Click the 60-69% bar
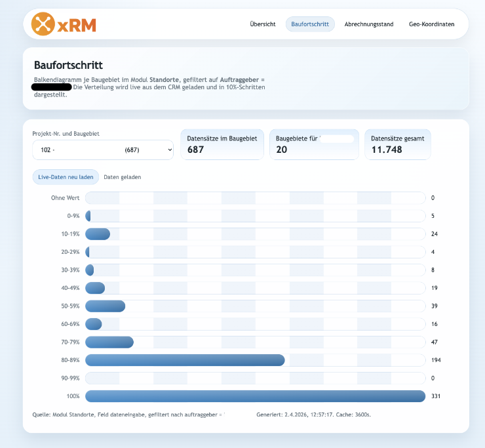The width and height of the screenshot is (485, 448). (94, 324)
